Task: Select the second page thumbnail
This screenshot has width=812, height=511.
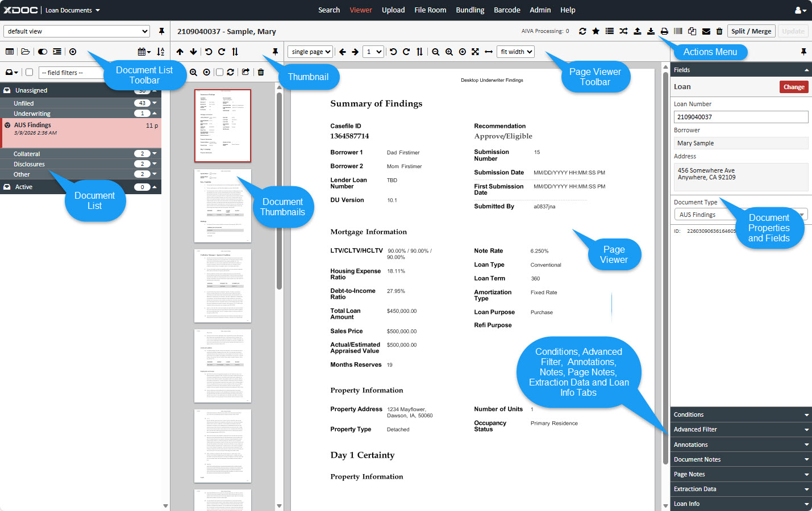Action: pyautogui.click(x=223, y=206)
